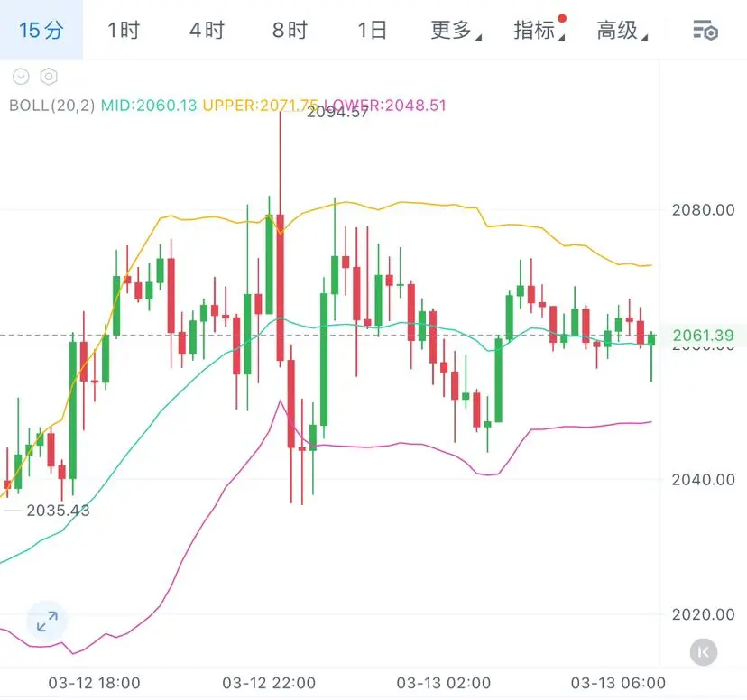Viewport: 747px width, 700px height.
Task: Click the 2035.43 low price marker
Action: point(59,511)
